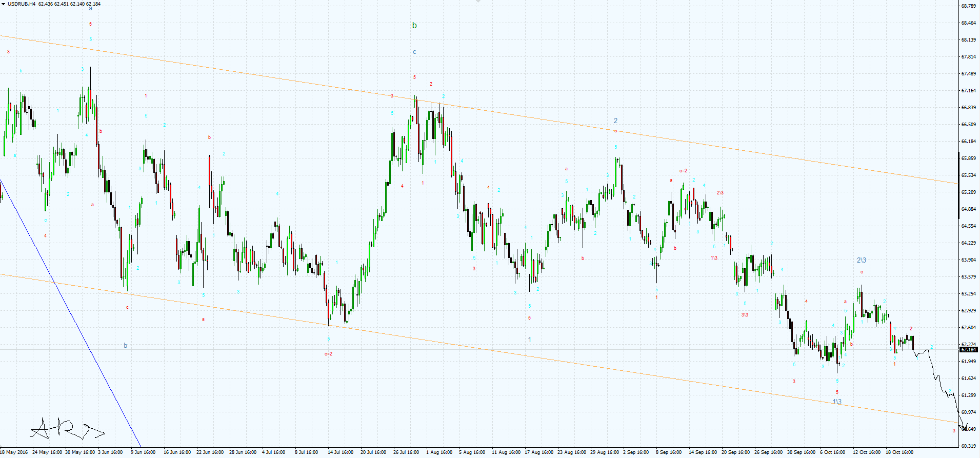Viewport: 980px width, 458px height.
Task: Click the 20 Jul 16:00 time axis label
Action: click(374, 452)
